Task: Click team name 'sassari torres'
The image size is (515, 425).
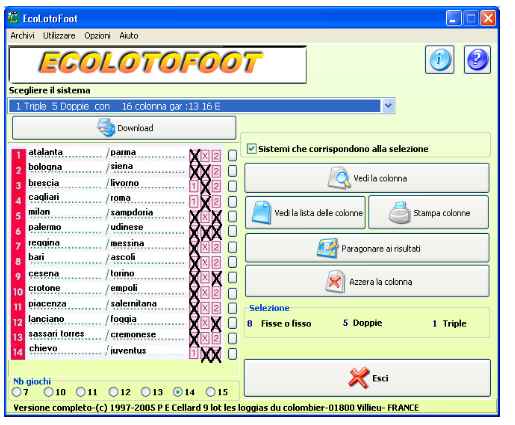Action: [56, 334]
